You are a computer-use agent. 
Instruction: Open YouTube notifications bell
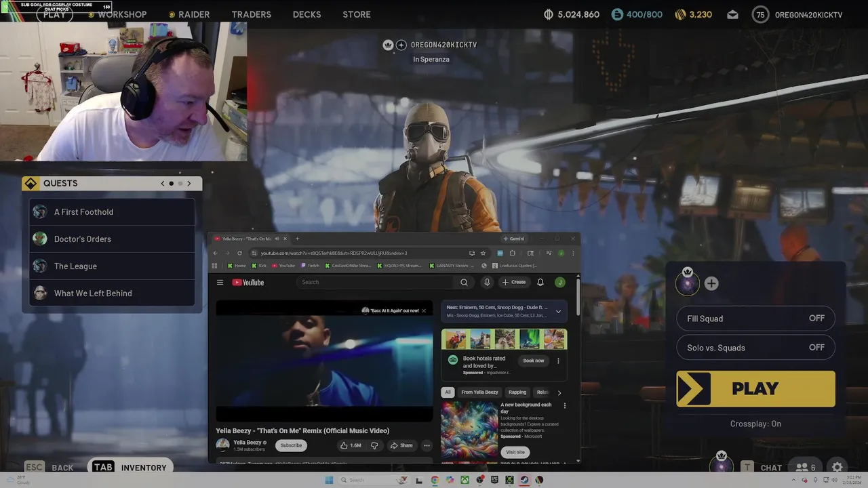pos(540,283)
